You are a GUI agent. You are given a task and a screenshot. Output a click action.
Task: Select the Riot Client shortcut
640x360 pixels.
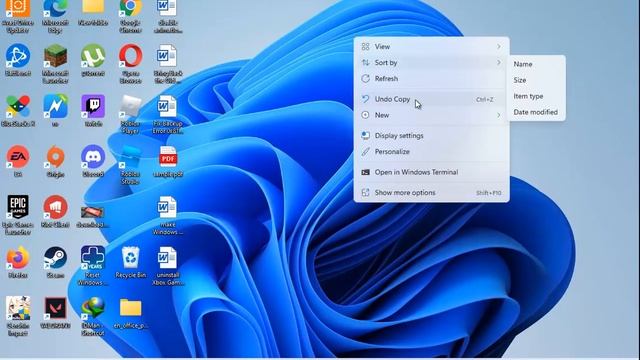[x=56, y=211]
